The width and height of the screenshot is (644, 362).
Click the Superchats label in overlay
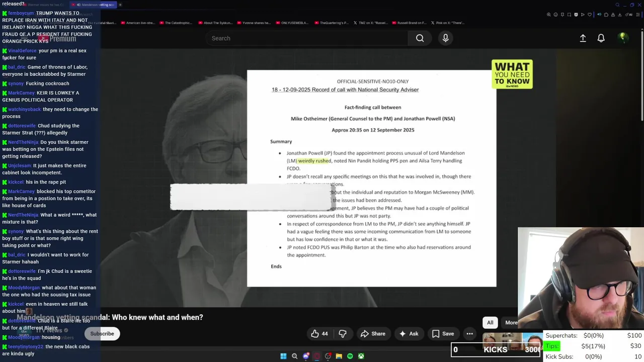561,335
